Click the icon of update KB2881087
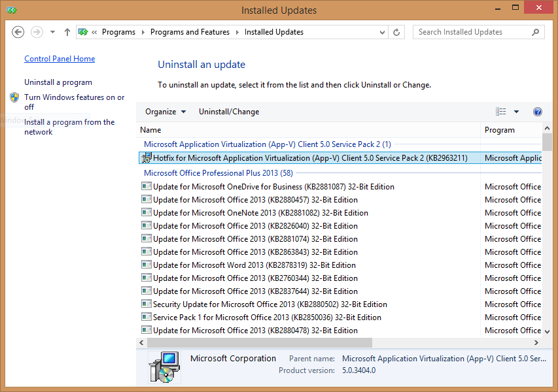This screenshot has height=392, width=558. point(147,186)
